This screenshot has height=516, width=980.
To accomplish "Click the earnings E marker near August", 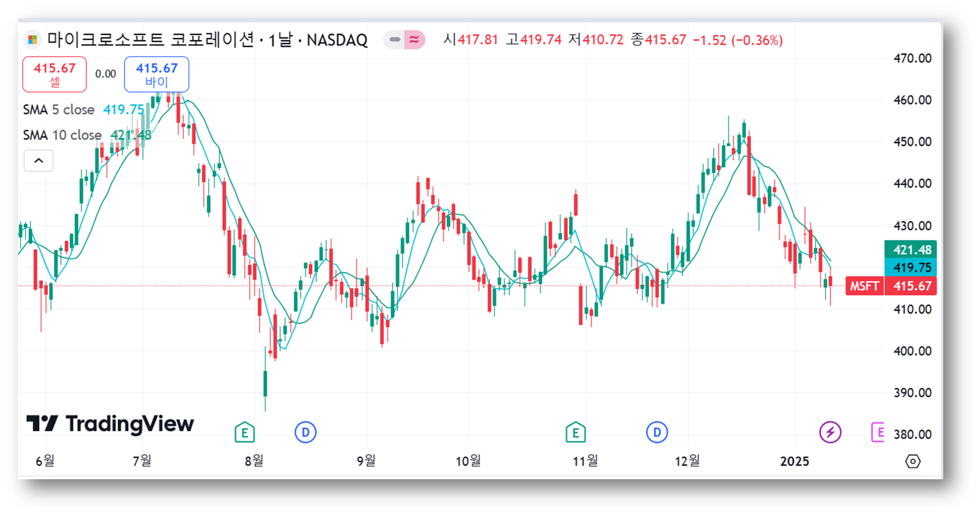I will click(245, 433).
